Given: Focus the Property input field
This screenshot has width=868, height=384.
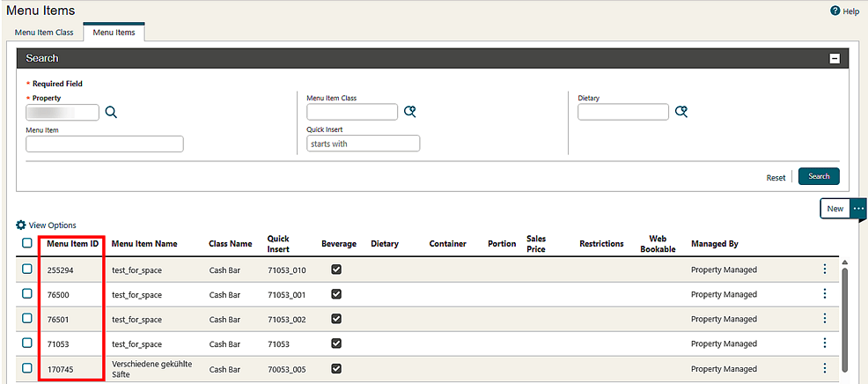Looking at the screenshot, I should [x=63, y=113].
